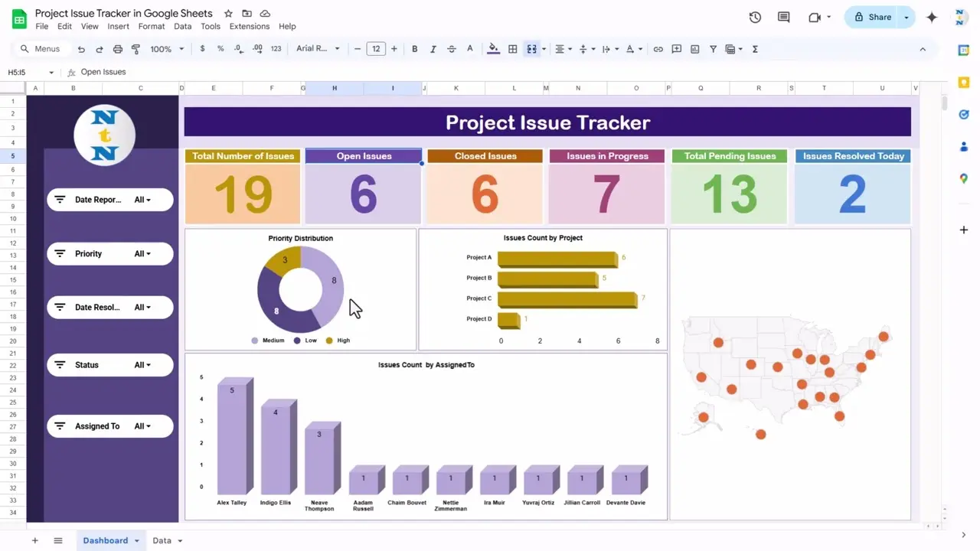Toggle the merge cells button
This screenshot has width=980, height=551.
coord(531,49)
